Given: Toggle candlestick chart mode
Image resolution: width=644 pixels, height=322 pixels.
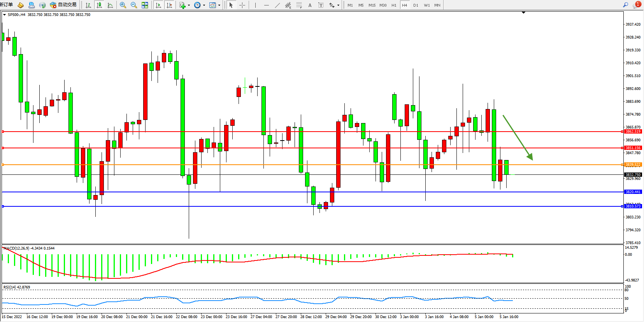Looking at the screenshot, I should (99, 5).
